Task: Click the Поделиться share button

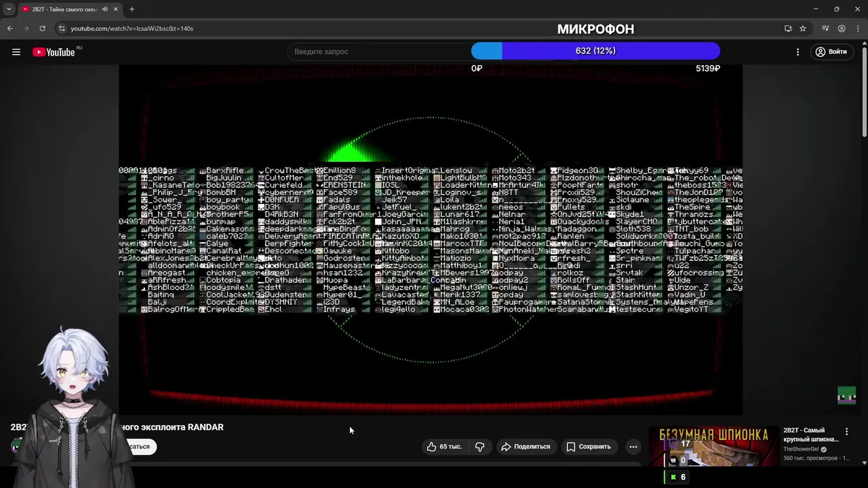Action: click(x=526, y=447)
